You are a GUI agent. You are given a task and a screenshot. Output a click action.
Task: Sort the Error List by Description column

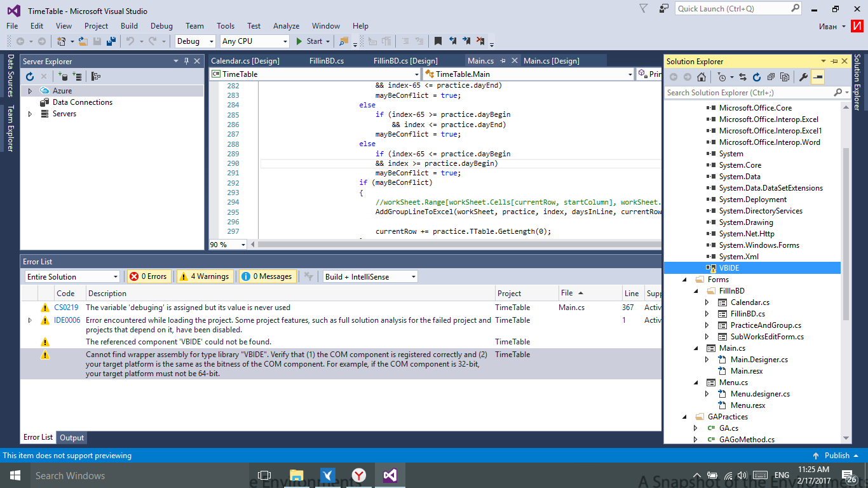point(290,293)
